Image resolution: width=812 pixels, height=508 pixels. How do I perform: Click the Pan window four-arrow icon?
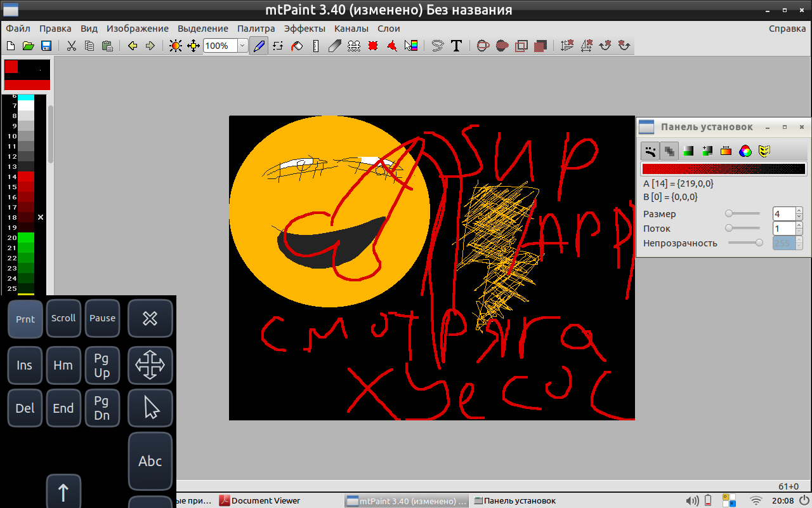(194, 46)
